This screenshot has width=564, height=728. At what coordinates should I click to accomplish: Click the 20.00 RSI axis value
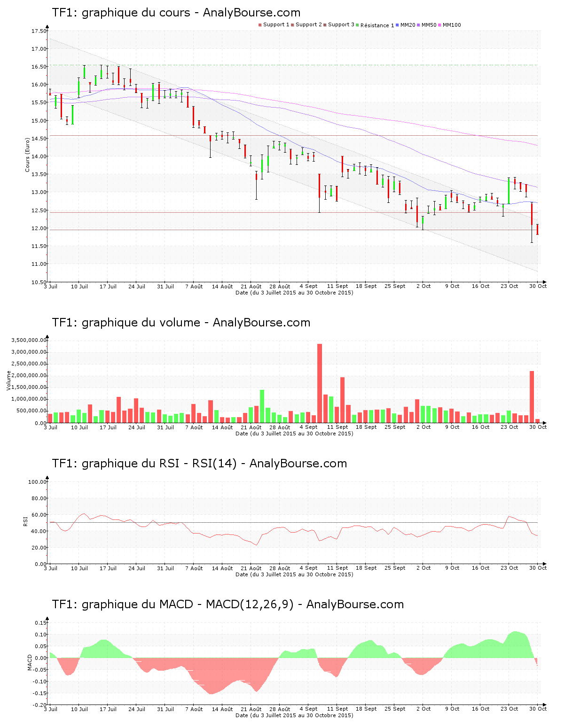pos(39,548)
